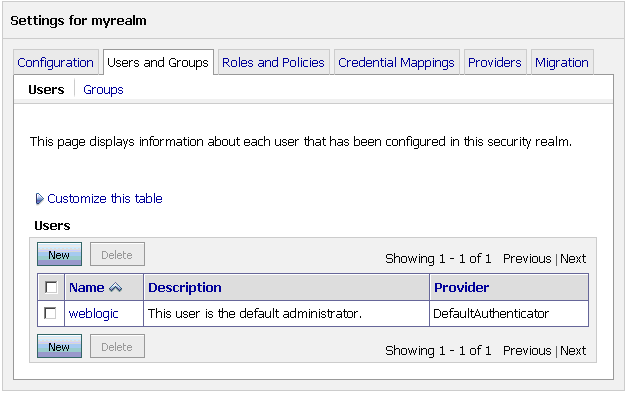
Task: Sort by the Name column header
Action: pyautogui.click(x=87, y=287)
